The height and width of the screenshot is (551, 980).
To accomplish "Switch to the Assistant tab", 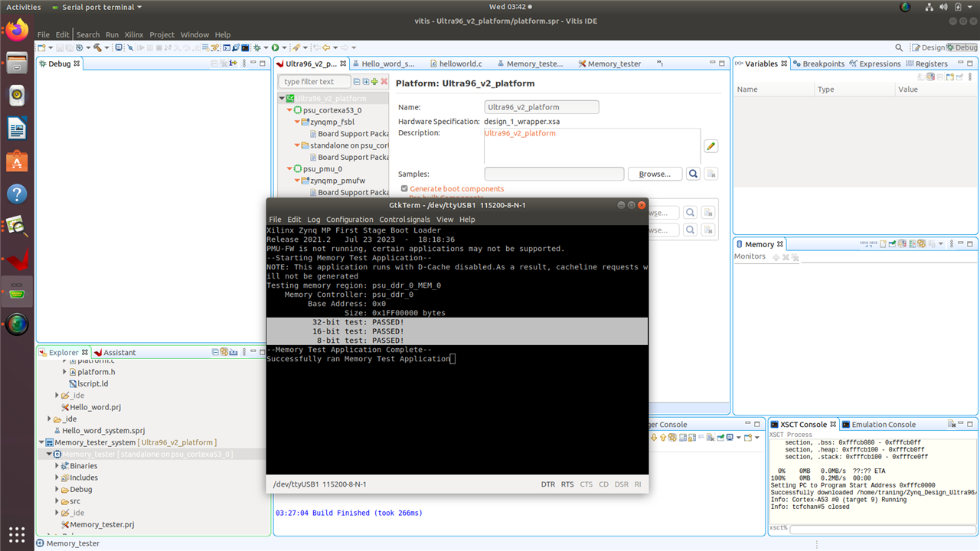I will pos(114,352).
